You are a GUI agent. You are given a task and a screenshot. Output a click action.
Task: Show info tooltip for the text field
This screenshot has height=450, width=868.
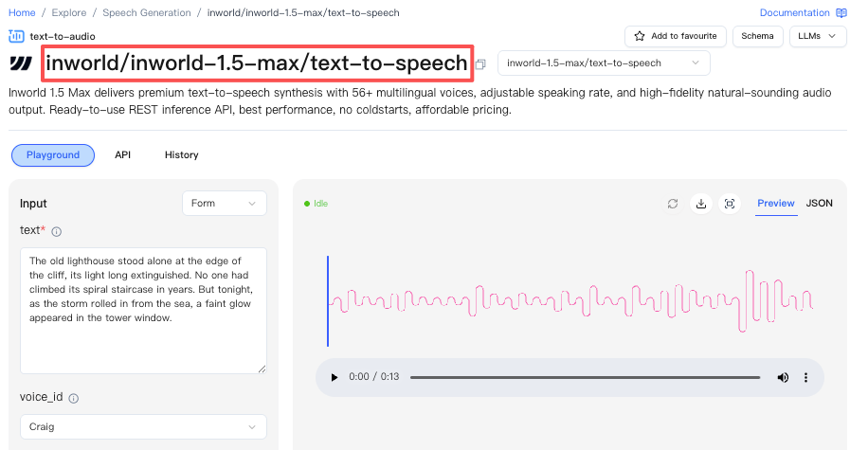pos(57,232)
